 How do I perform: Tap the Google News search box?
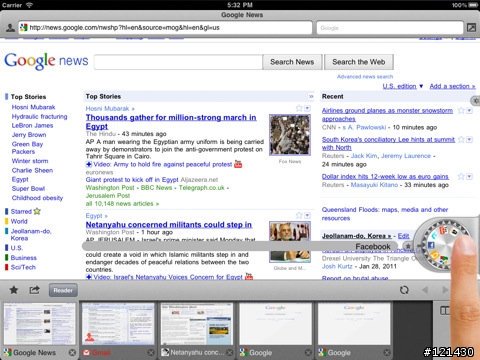[178, 62]
